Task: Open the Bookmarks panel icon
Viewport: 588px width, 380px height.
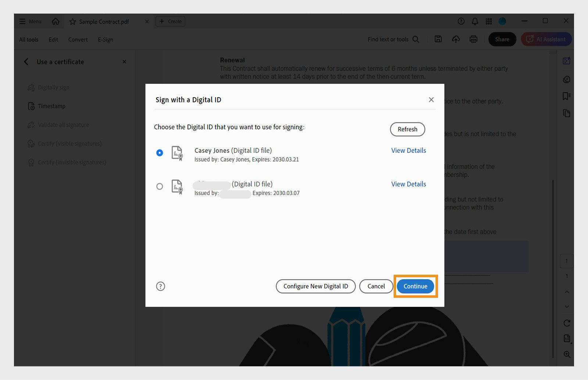Action: coord(566,96)
